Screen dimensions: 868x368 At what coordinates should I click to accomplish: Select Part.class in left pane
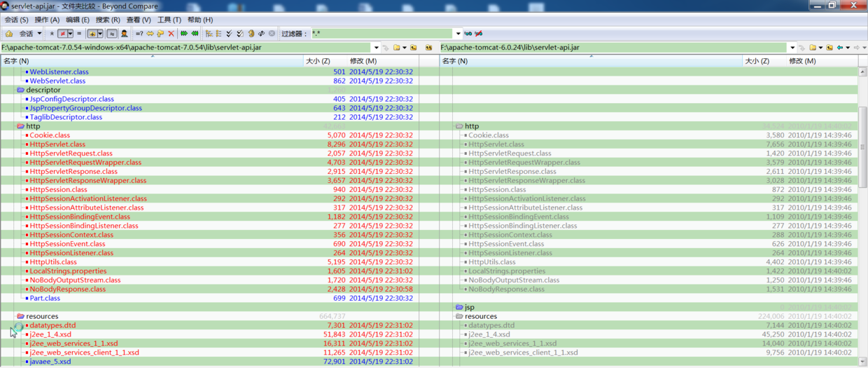click(x=45, y=298)
